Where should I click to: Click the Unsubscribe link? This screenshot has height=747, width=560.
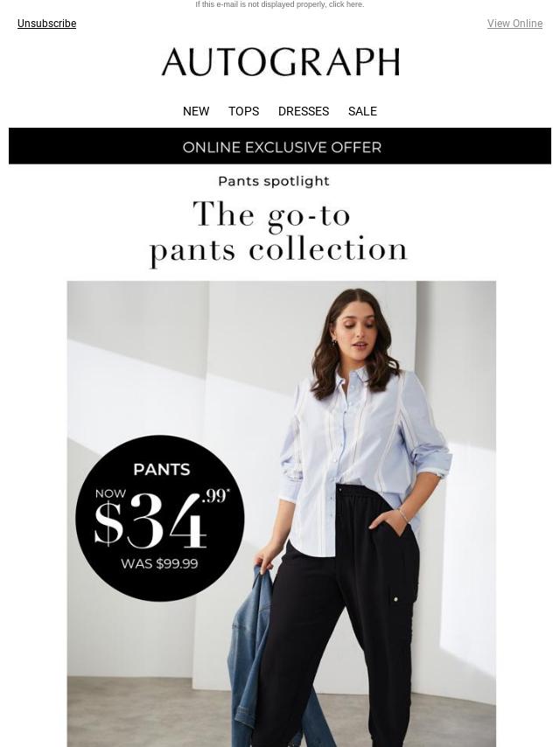click(x=46, y=24)
